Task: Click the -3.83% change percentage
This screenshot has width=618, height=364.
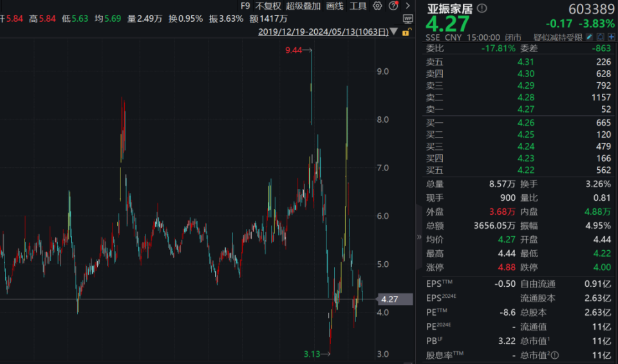Action: pos(597,24)
